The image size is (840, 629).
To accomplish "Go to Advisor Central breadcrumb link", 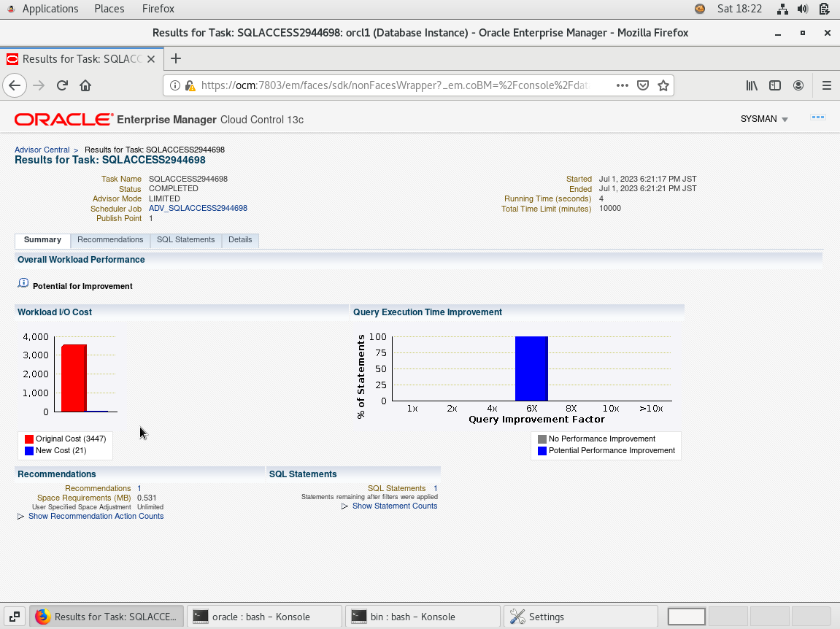I will (x=42, y=150).
